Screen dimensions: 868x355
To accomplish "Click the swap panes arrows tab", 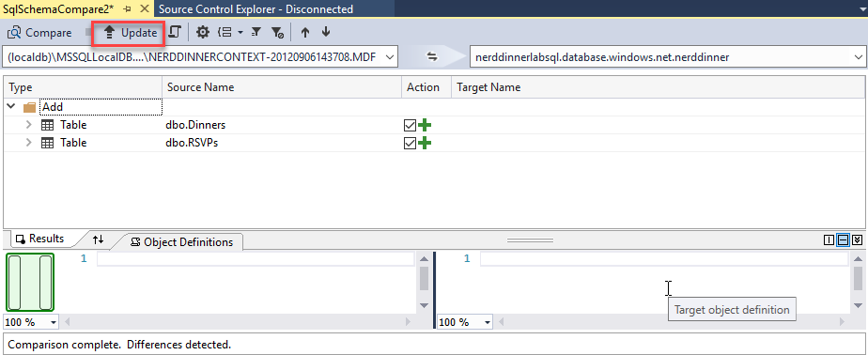I will pyautogui.click(x=98, y=239).
